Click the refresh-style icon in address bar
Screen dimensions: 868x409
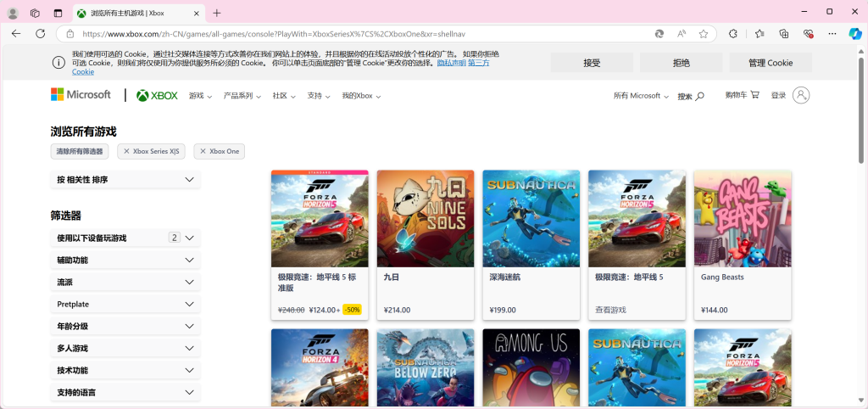click(659, 34)
